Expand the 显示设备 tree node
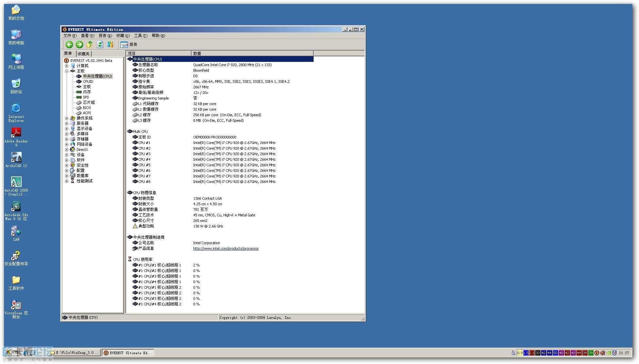Viewport: 639px width, 364px height. click(67, 129)
